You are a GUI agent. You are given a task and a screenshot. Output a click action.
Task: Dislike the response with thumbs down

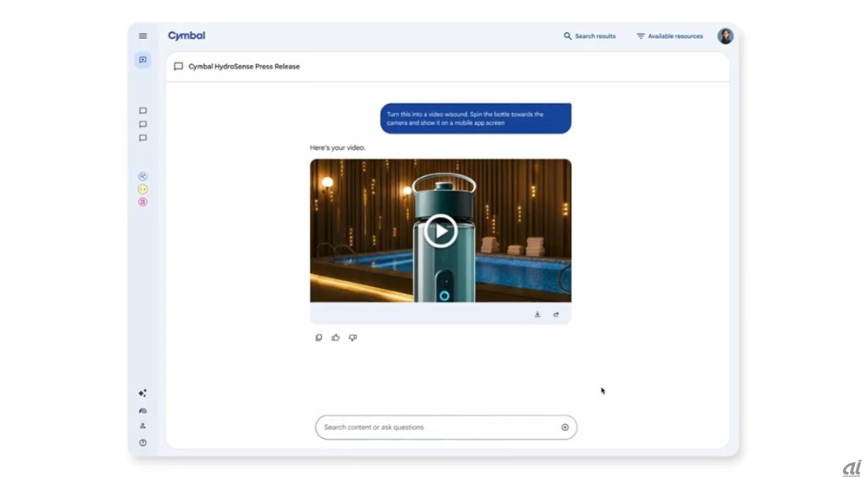[352, 337]
